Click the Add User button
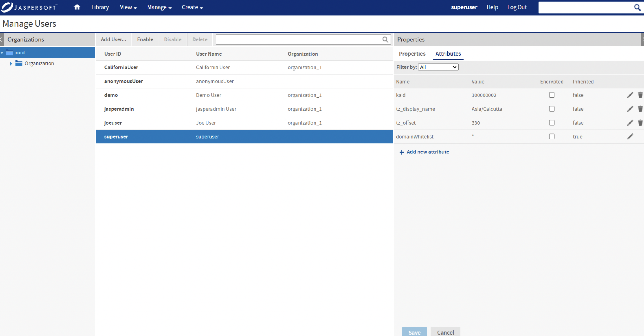The width and height of the screenshot is (644, 336). point(113,39)
